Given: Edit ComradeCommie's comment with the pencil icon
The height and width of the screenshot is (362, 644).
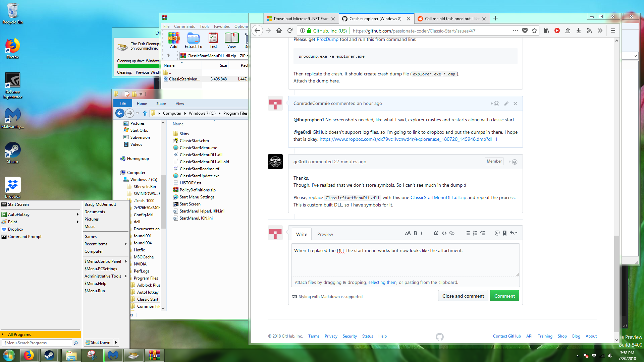Looking at the screenshot, I should (x=506, y=104).
